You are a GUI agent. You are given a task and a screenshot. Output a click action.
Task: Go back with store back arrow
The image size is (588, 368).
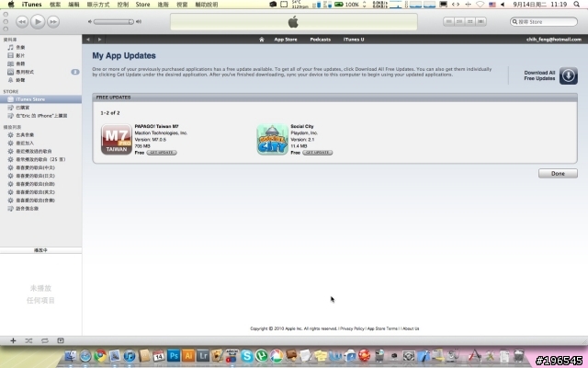88,40
